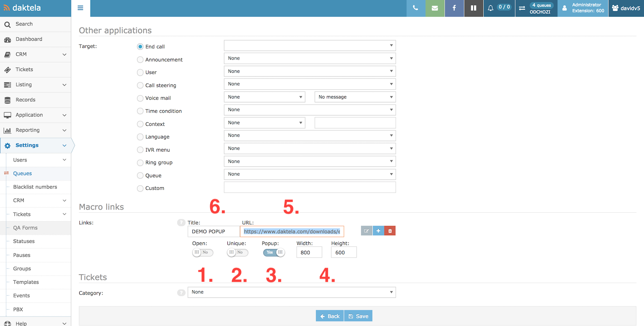Open the No message dropdown
This screenshot has width=644, height=326.
355,97
